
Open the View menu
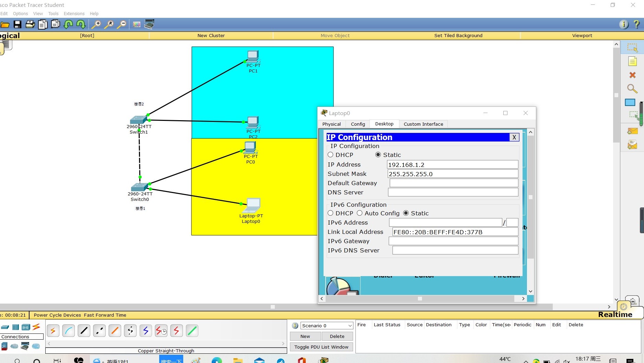[38, 14]
